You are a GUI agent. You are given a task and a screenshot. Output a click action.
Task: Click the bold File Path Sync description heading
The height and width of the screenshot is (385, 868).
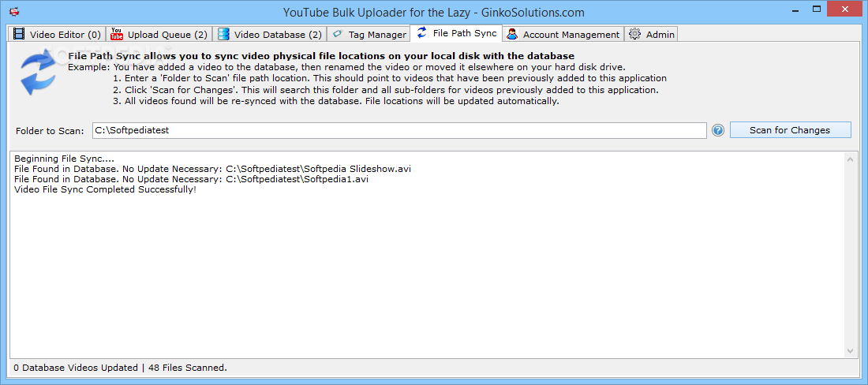click(321, 56)
